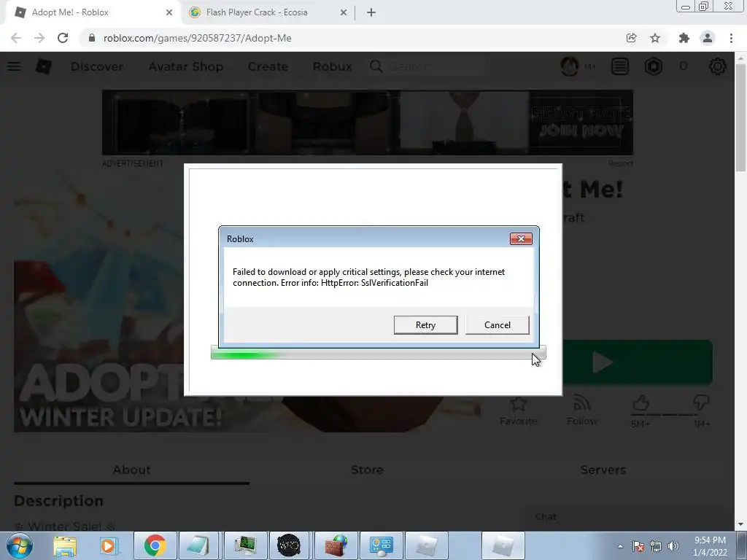Click the green Play button
The image size is (747, 560).
click(638, 362)
